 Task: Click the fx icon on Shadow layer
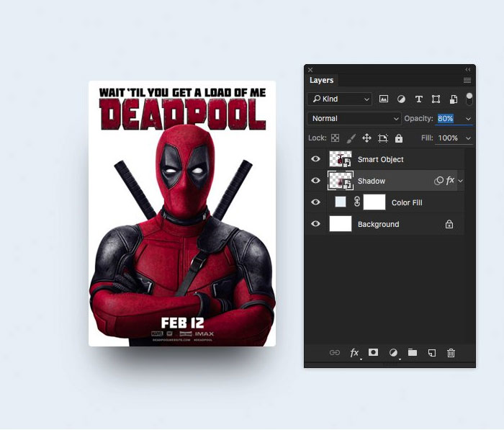pyautogui.click(x=450, y=180)
